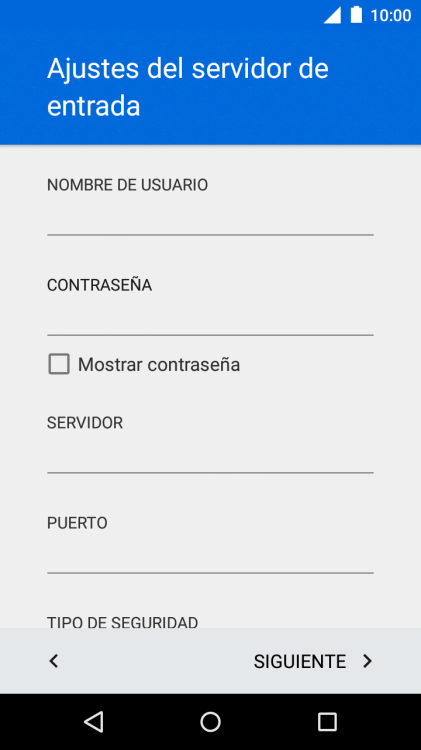421x750 pixels.
Task: Focus the NOMBRE DE USUARIO field
Action: (x=210, y=218)
